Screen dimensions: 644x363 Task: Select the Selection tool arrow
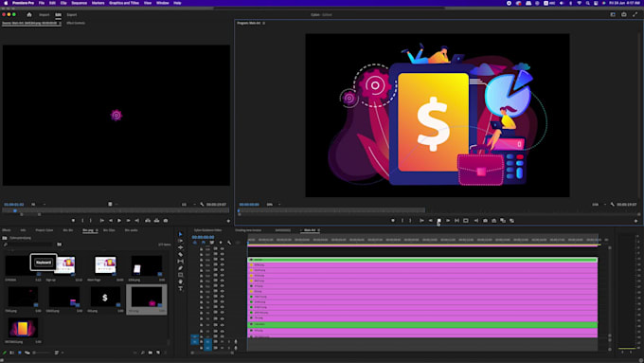(180, 234)
